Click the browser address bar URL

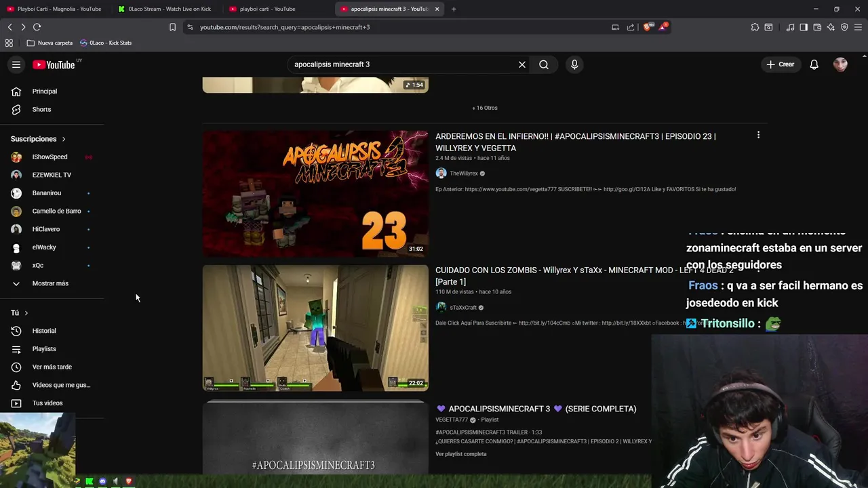point(285,27)
